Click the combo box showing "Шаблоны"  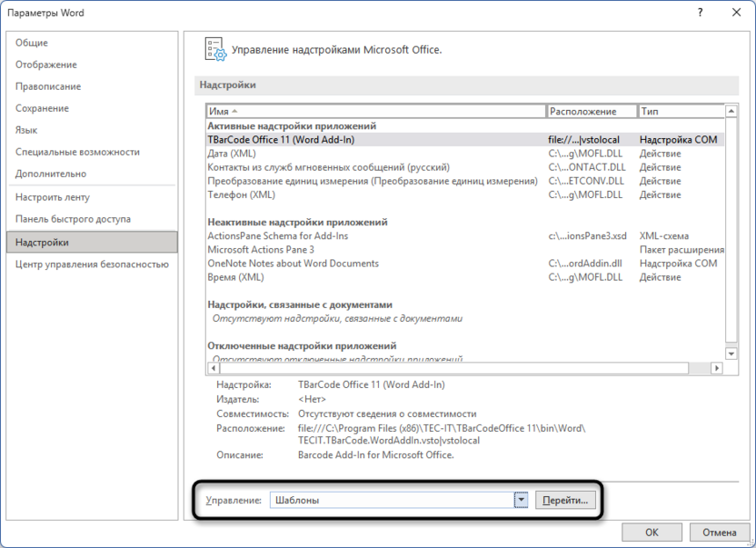[x=391, y=498]
